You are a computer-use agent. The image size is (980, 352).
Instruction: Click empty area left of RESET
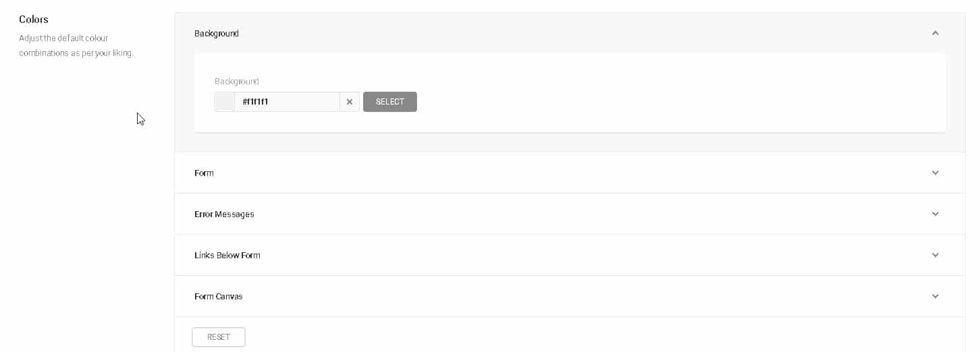coord(183,336)
